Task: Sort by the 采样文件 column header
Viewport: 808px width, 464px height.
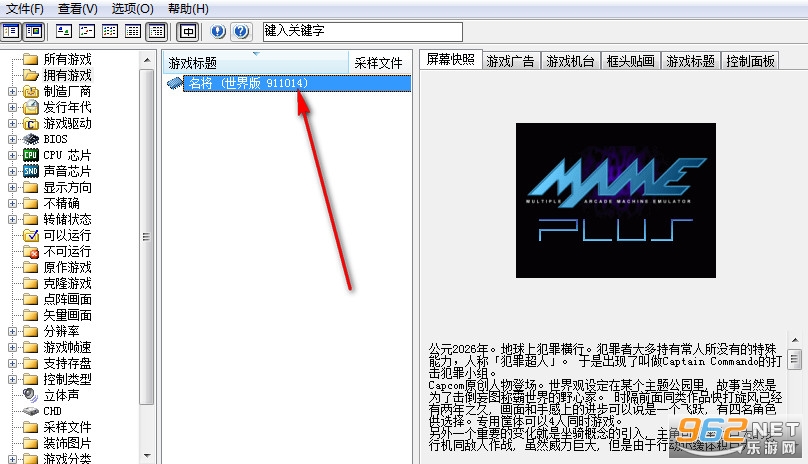Action: point(379,63)
